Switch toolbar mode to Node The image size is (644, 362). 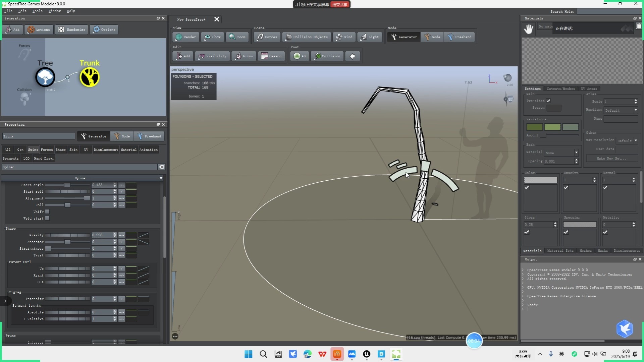coord(432,37)
